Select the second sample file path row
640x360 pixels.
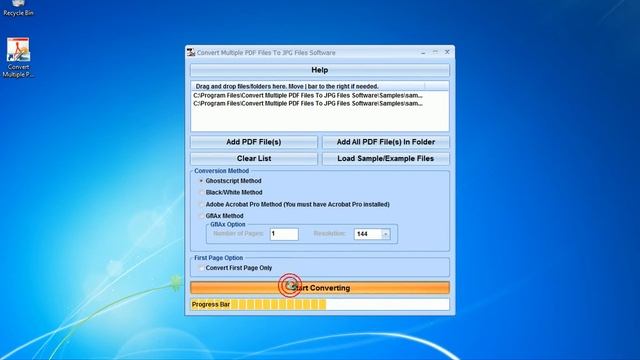(x=308, y=104)
